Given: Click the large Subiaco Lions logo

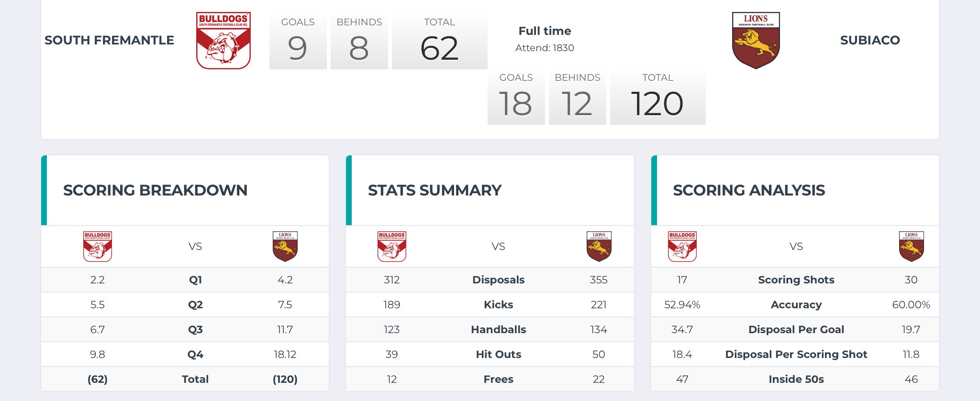Looking at the screenshot, I should [x=756, y=41].
